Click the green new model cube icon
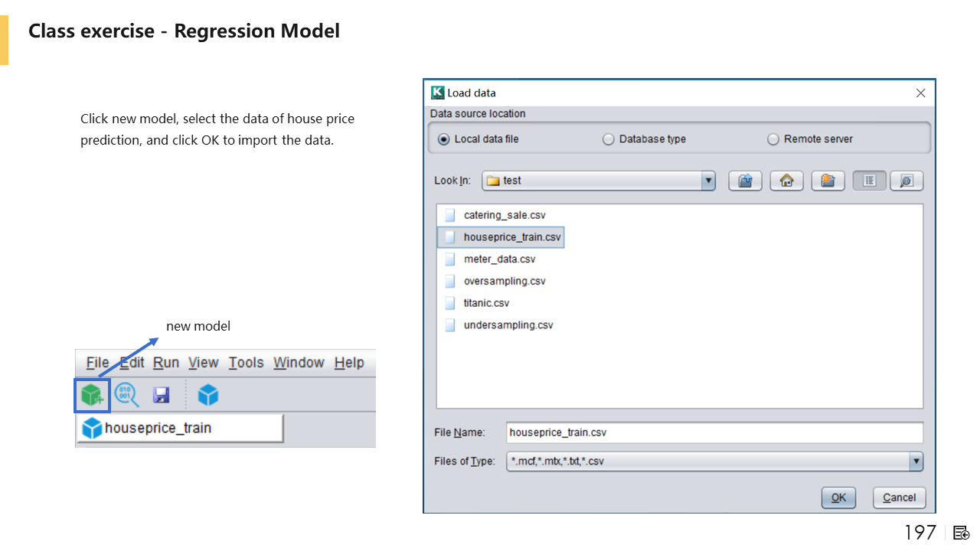 92,395
